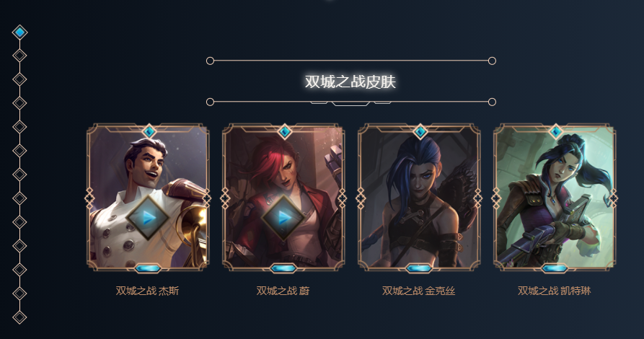The image size is (644, 339).
Task: Jump to the last diamond navigation marker
Action: 19,317
